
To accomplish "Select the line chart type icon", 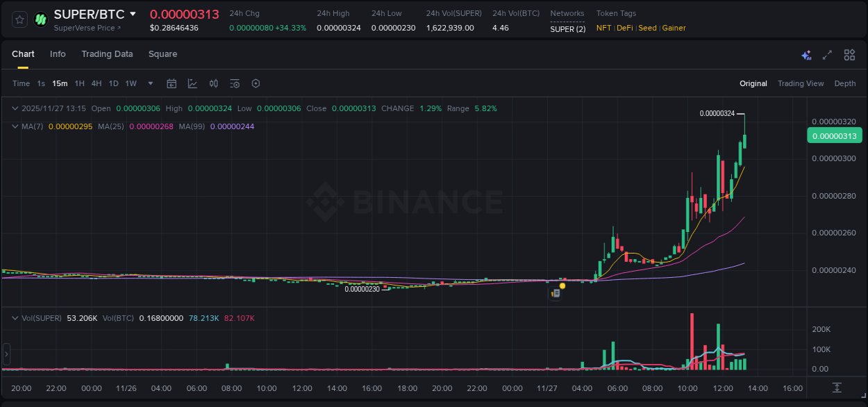I will click(x=192, y=83).
